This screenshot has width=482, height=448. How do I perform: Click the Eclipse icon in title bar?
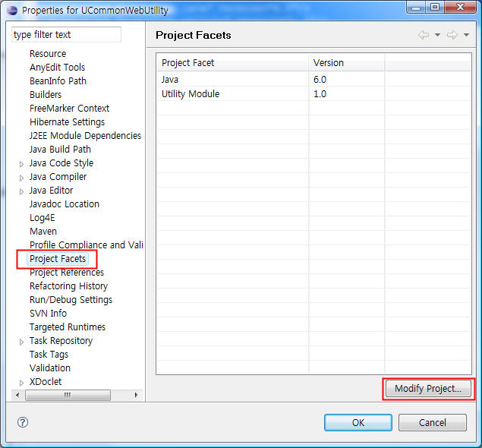tap(12, 10)
